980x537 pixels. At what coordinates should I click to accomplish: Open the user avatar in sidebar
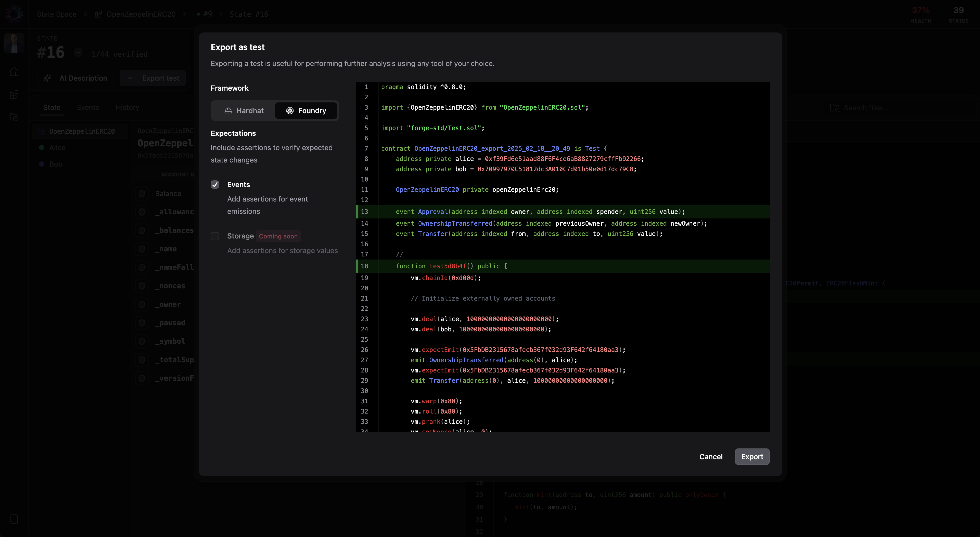pos(14,43)
